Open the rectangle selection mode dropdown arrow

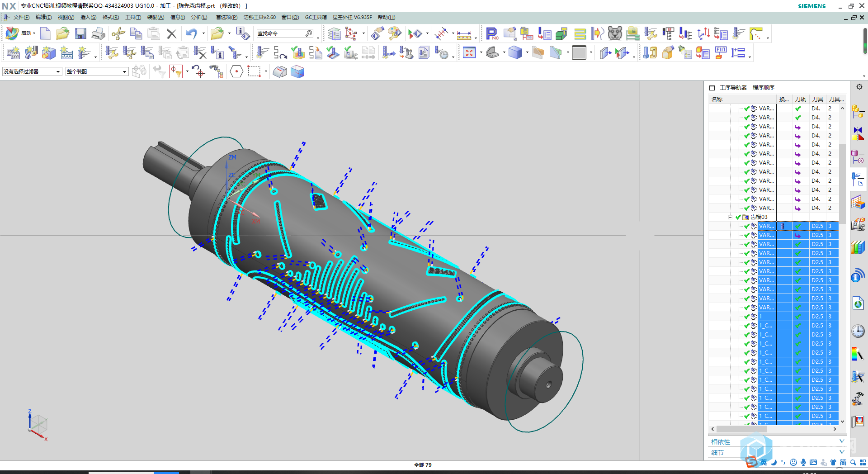click(x=266, y=71)
